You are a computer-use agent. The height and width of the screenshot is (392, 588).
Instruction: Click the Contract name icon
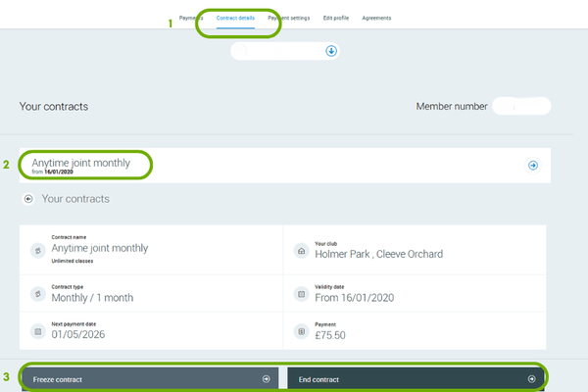click(36, 251)
